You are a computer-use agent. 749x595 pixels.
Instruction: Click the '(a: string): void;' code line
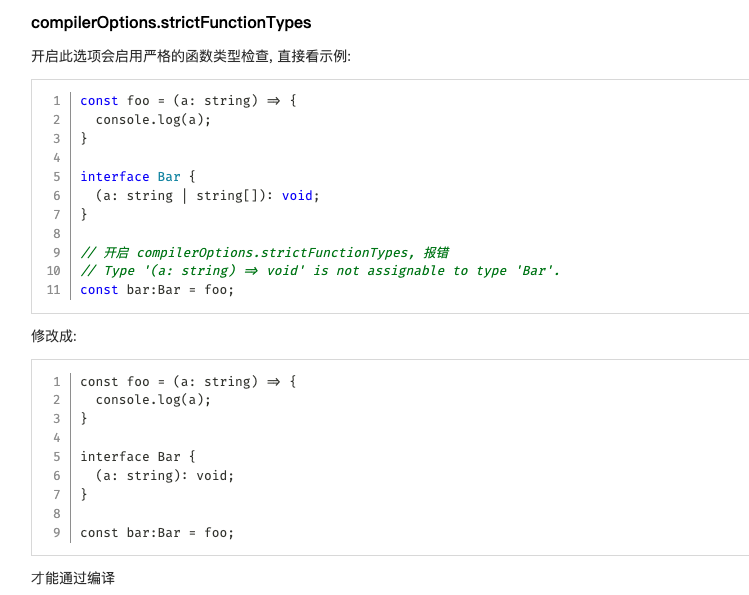pyautogui.click(x=165, y=476)
